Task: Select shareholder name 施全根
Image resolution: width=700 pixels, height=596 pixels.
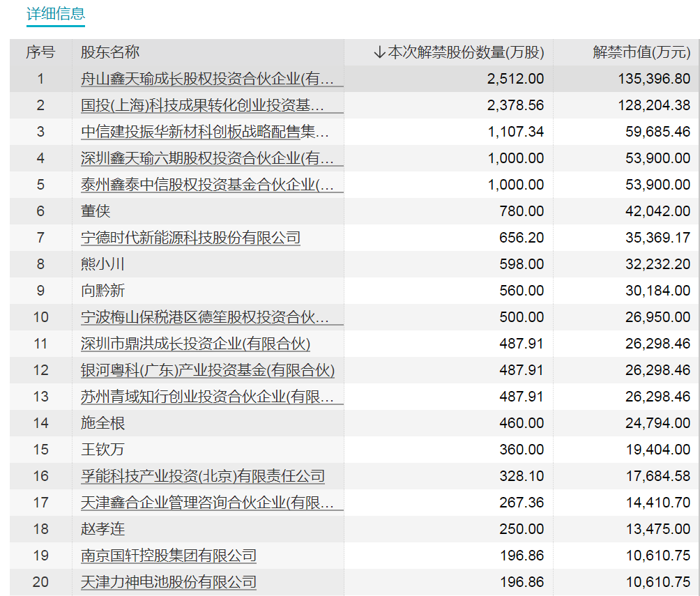Action: click(x=102, y=423)
